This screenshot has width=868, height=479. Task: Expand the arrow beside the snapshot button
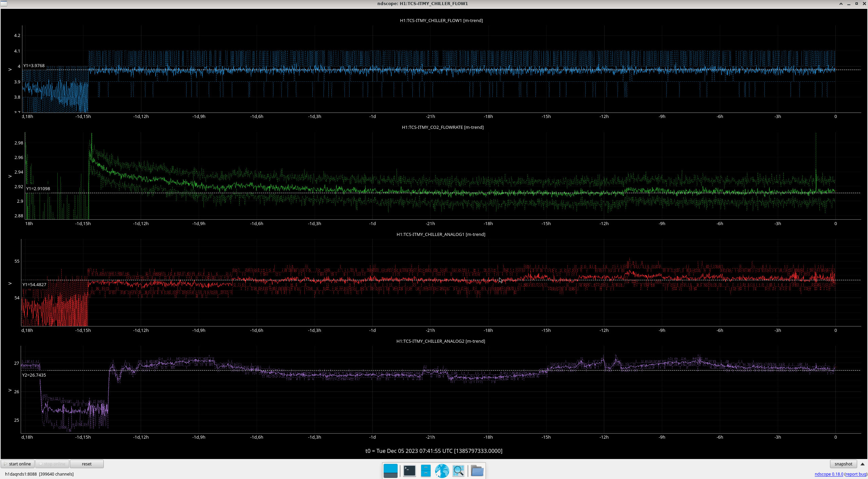pos(863,464)
